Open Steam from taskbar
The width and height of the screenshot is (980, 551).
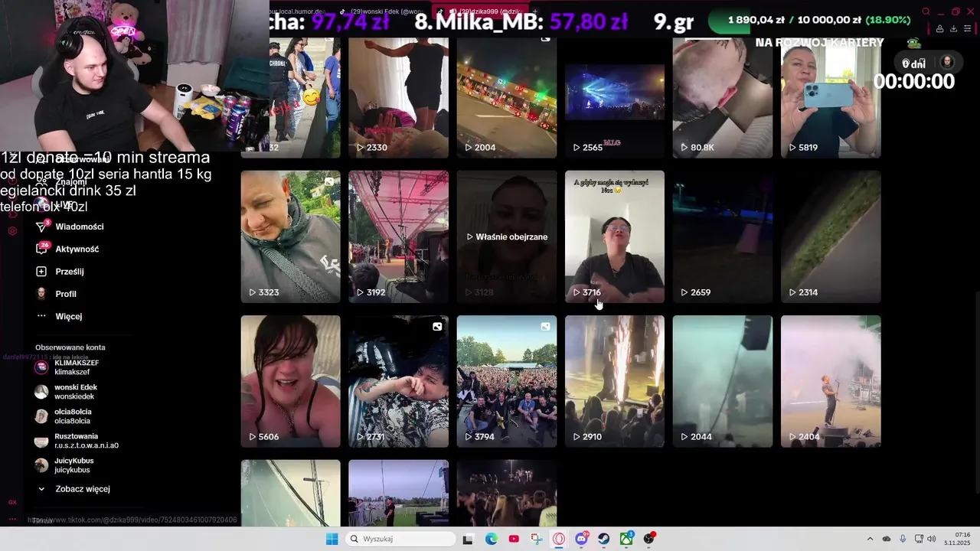pyautogui.click(x=604, y=539)
